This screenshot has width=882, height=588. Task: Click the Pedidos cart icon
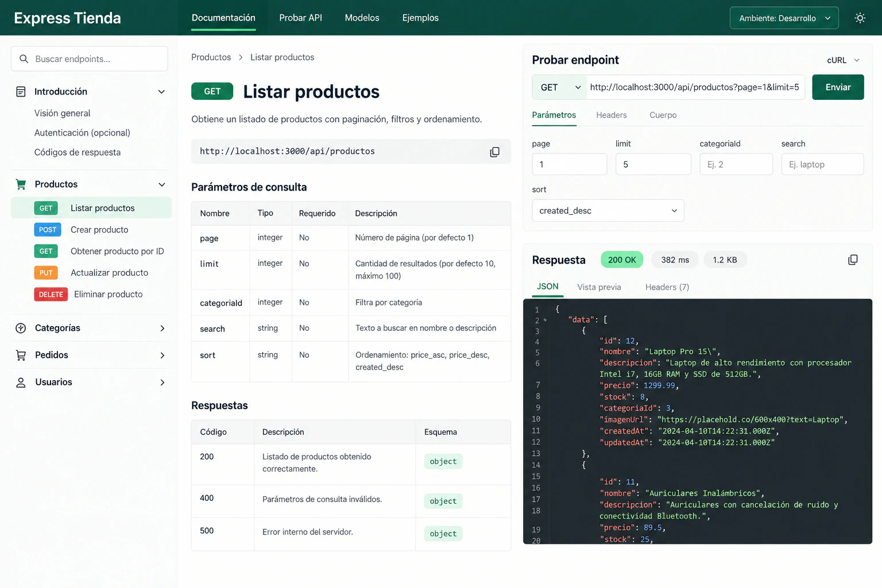pyautogui.click(x=21, y=355)
